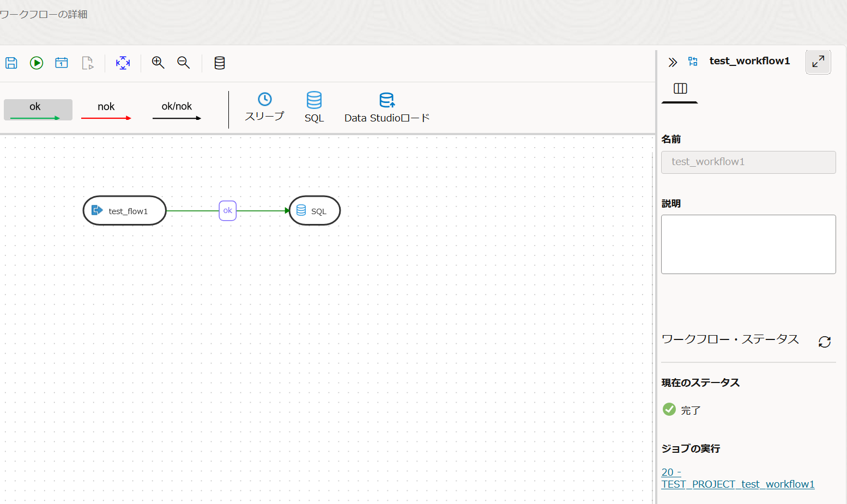
Task: Zoom out of the canvas
Action: pyautogui.click(x=184, y=63)
